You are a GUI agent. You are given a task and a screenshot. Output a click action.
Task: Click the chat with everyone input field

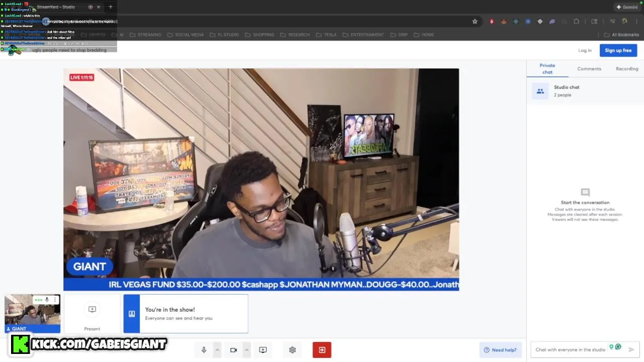coord(570,349)
